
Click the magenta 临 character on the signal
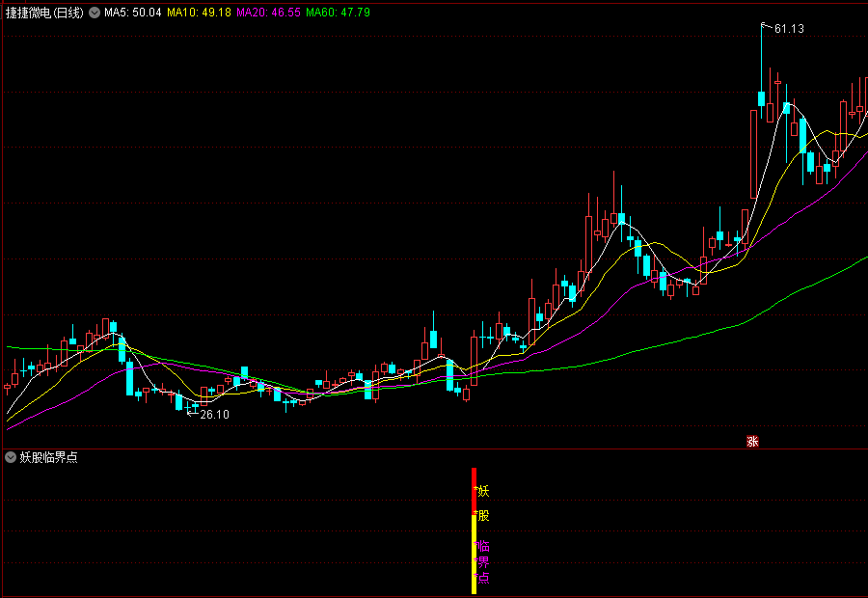click(x=483, y=547)
